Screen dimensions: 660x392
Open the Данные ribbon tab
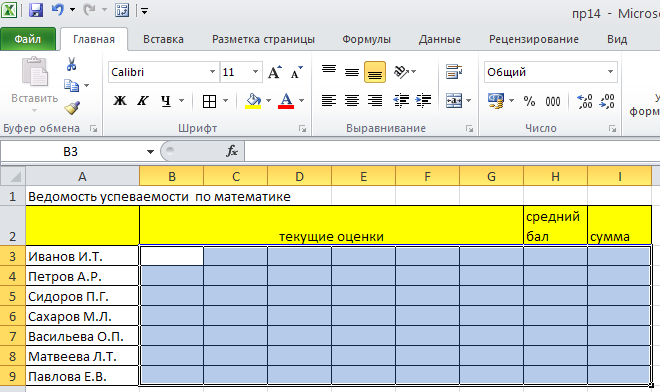pos(439,39)
